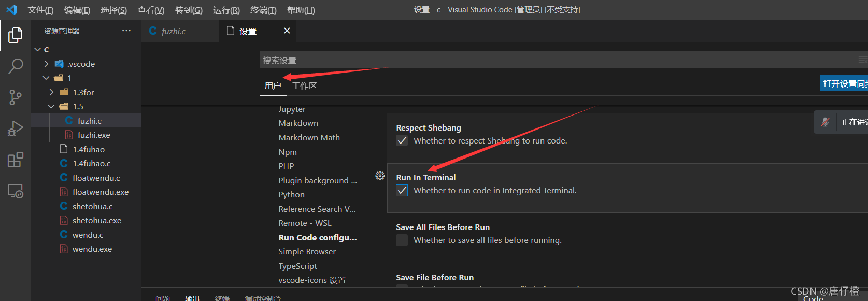
Task: Open Explorer more actions ellipsis
Action: (x=126, y=31)
